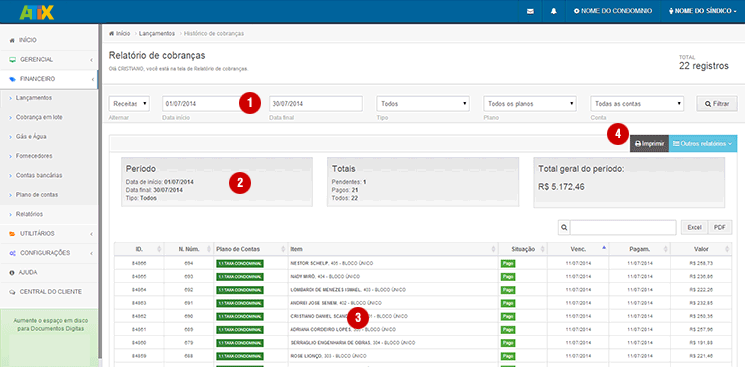Click the ATIX logo
This screenshot has width=745, height=367.
pos(37,11)
